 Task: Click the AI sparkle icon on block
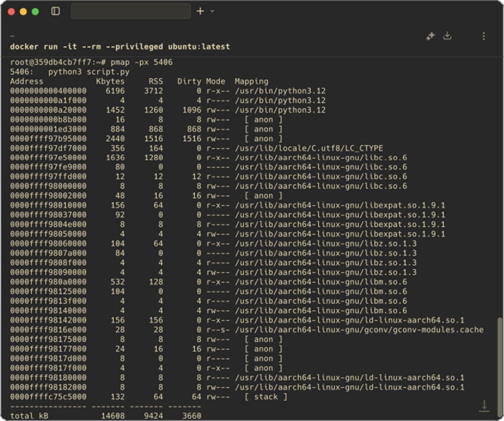(x=430, y=37)
